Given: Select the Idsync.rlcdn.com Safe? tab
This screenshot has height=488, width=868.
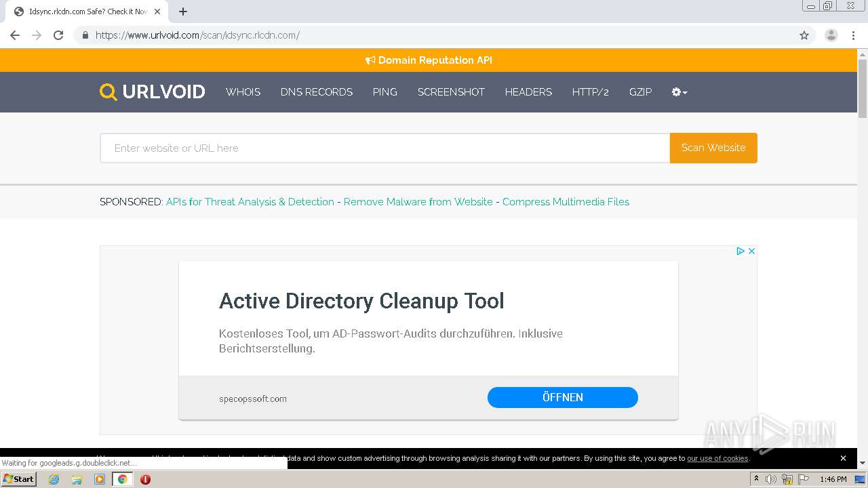Looking at the screenshot, I should click(87, 12).
